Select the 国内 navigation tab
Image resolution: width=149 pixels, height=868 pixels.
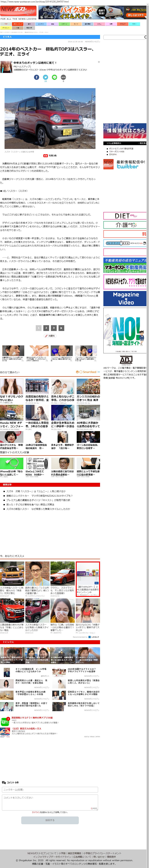(29, 24)
